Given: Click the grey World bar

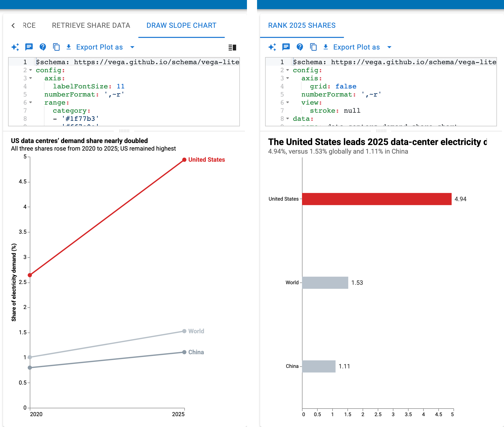Looking at the screenshot, I should (x=325, y=283).
